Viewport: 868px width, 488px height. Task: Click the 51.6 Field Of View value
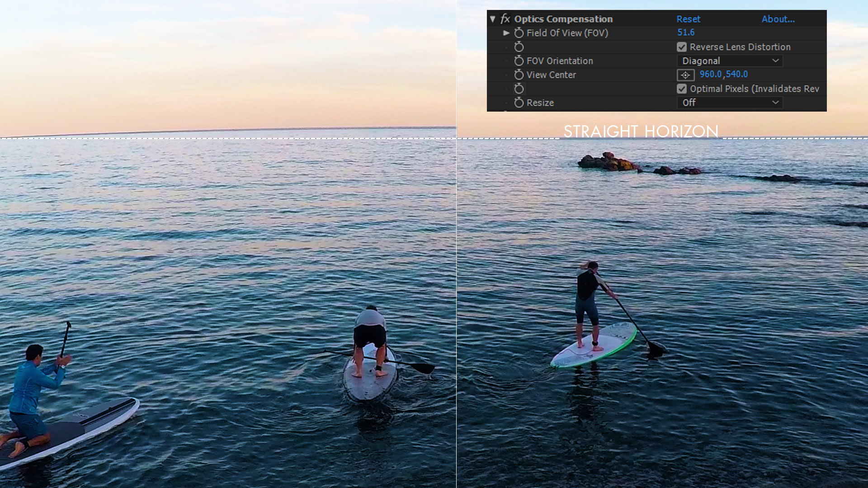(686, 33)
